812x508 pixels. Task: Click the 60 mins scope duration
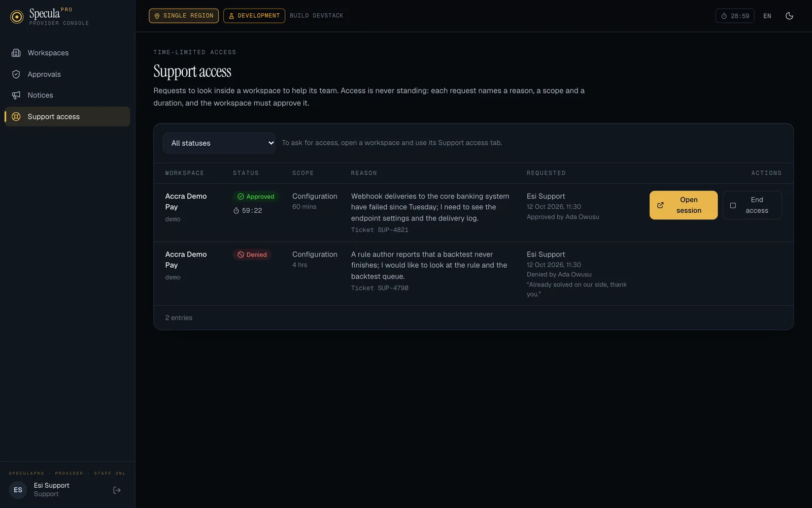[304, 207]
